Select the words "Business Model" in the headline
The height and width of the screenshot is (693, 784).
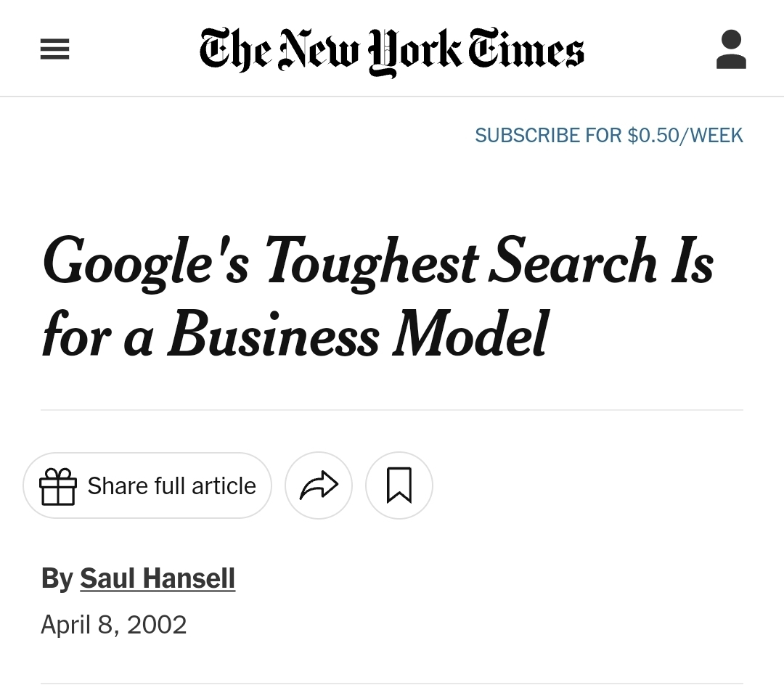click(359, 334)
